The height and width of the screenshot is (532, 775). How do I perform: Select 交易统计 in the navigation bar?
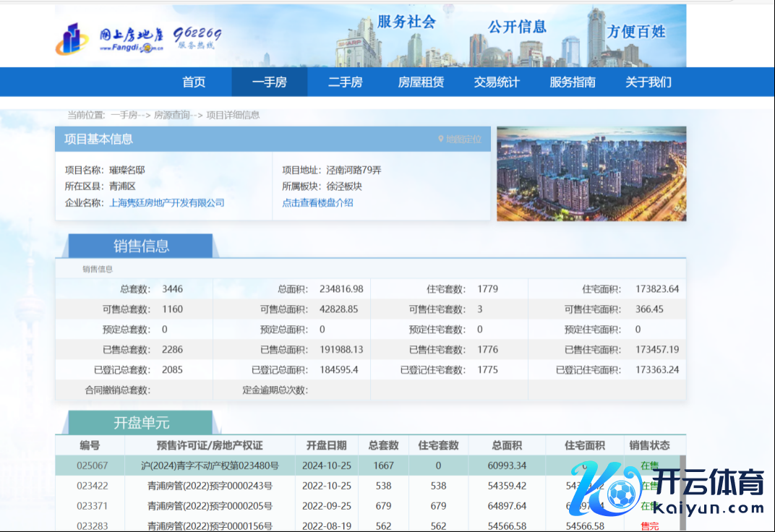click(x=497, y=82)
